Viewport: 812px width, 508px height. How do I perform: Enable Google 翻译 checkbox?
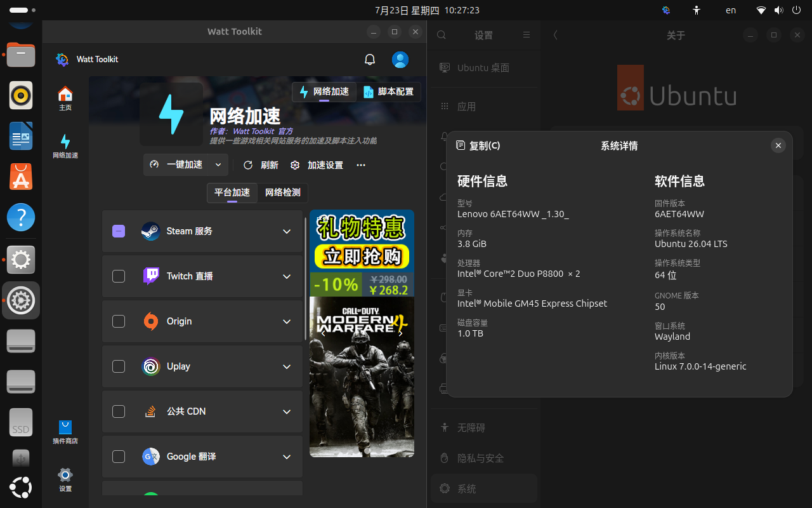[119, 457]
